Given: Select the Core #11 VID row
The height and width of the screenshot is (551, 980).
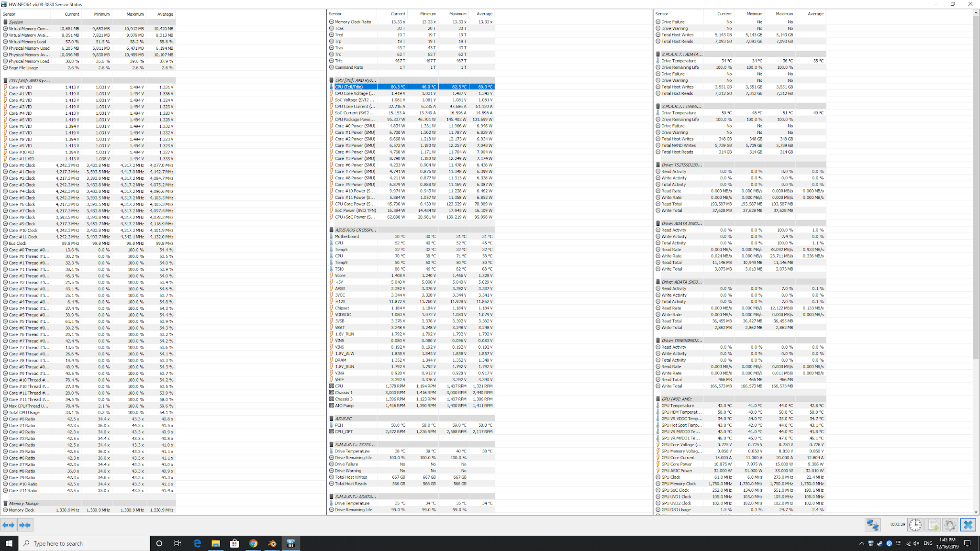Looking at the screenshot, I should [89, 159].
